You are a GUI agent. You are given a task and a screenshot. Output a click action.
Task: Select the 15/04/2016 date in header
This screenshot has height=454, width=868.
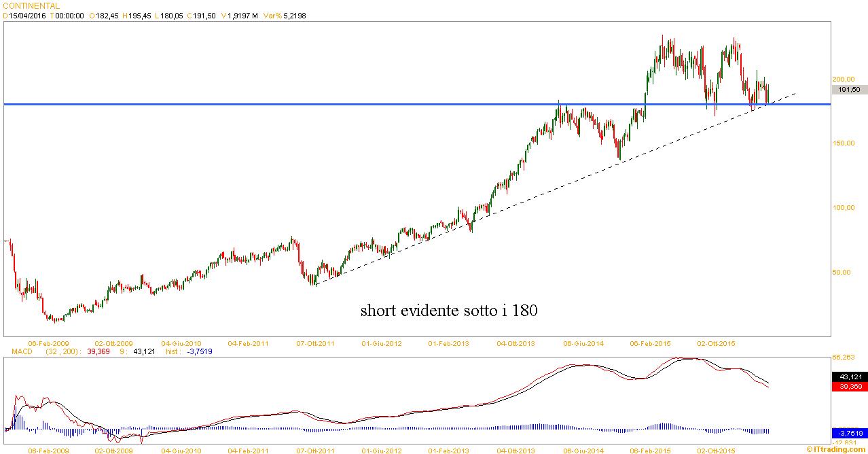28,15
